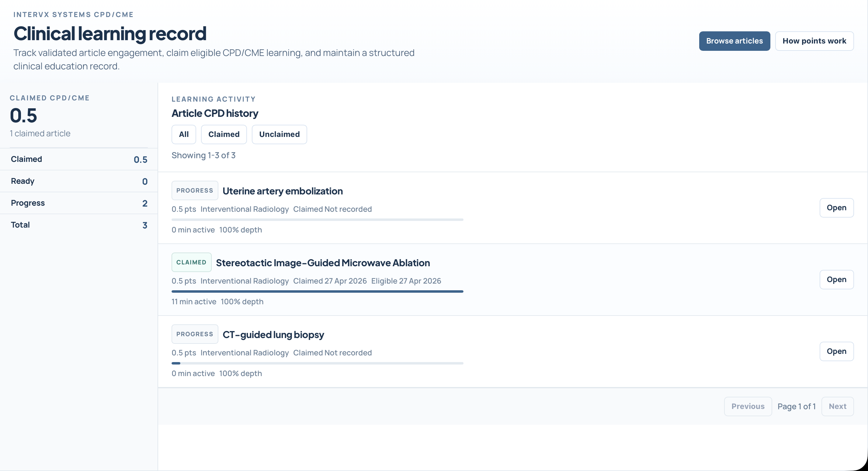The height and width of the screenshot is (471, 868).
Task: Click PROGRESS badge on CT-guided lung biopsy
Action: (195, 334)
